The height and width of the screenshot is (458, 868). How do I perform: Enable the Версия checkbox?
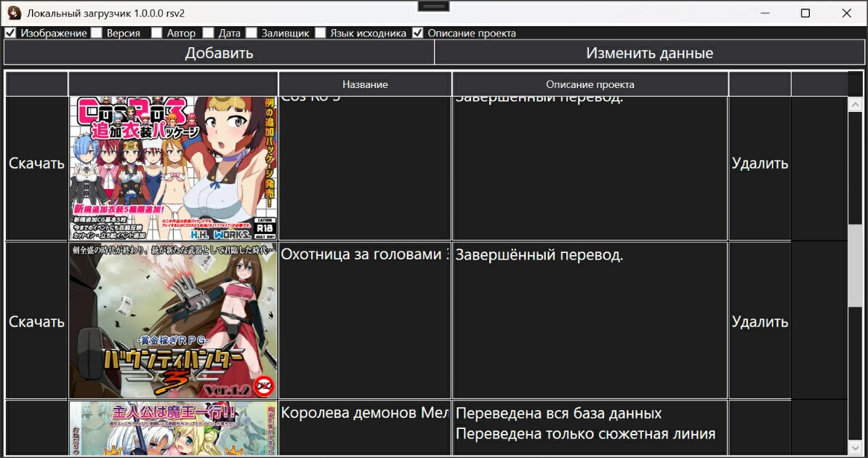[x=96, y=33]
